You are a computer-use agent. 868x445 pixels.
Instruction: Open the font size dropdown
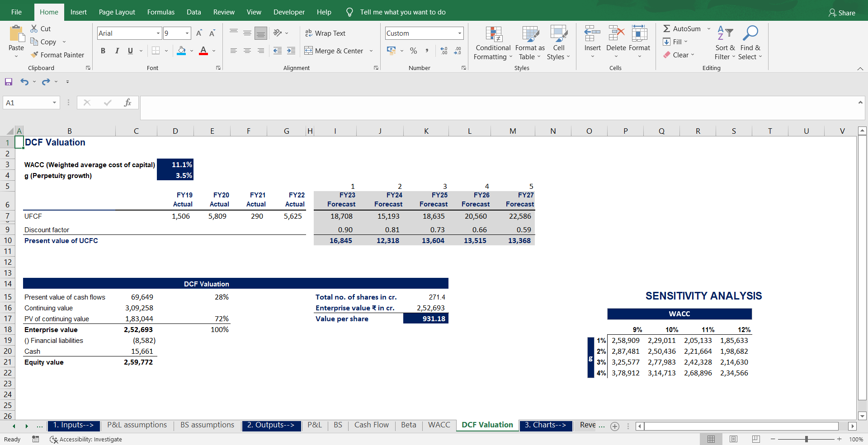coord(187,33)
